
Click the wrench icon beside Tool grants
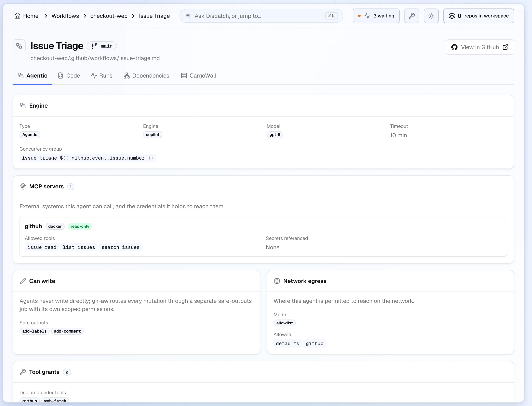[23, 372]
